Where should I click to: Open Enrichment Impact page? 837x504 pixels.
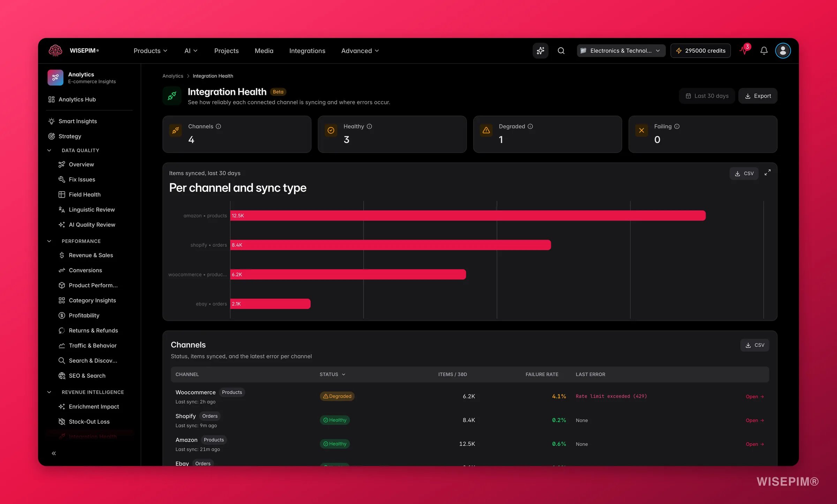coord(94,406)
